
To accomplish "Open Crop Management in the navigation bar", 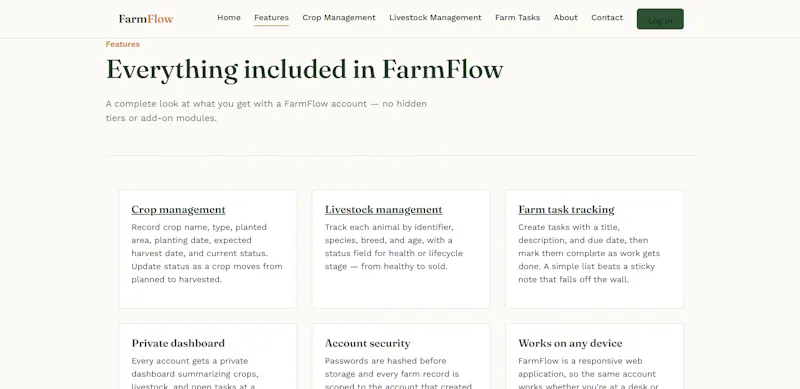I will [339, 17].
